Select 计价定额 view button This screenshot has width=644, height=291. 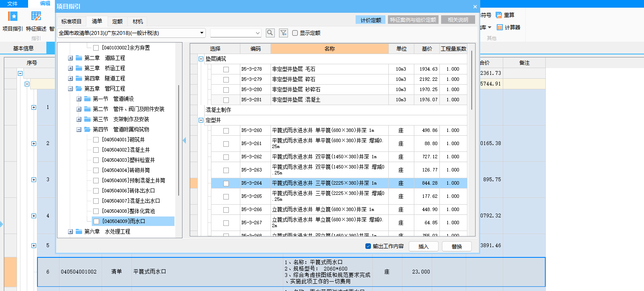(x=370, y=20)
